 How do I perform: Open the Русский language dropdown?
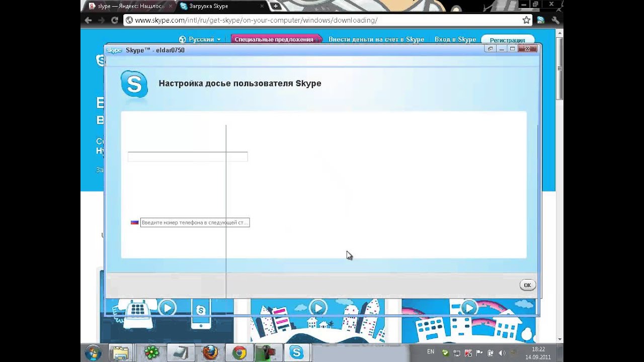coord(200,39)
